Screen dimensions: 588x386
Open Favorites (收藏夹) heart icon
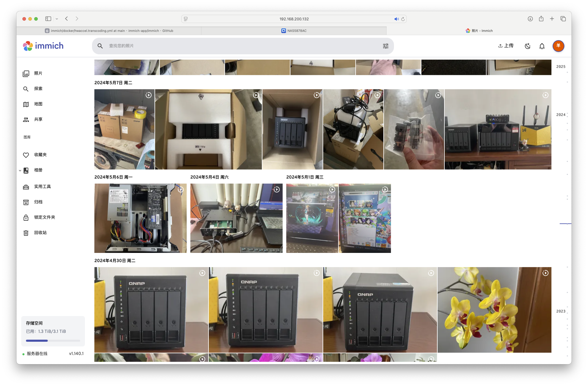tap(26, 155)
